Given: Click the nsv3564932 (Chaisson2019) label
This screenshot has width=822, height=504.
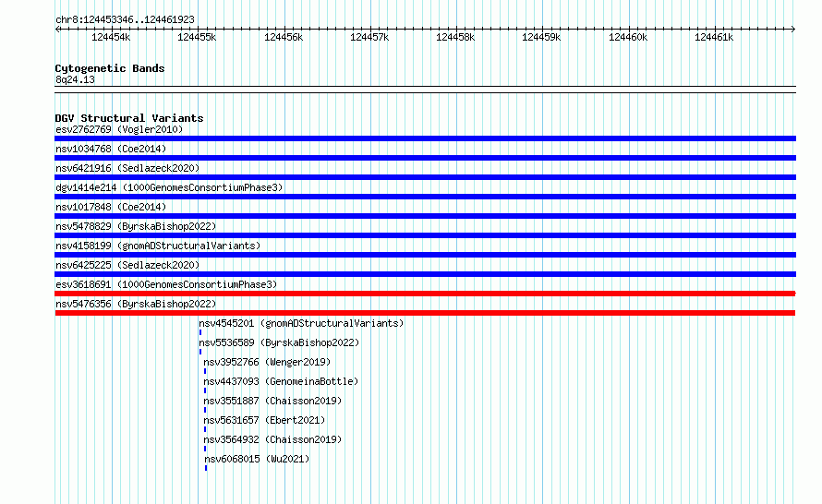Looking at the screenshot, I should pyautogui.click(x=272, y=439).
